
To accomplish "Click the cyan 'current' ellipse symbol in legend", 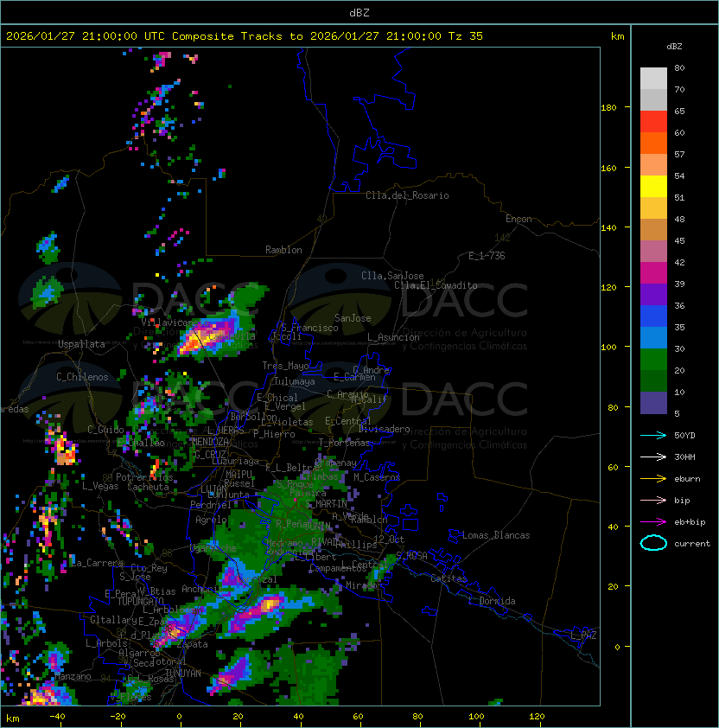I will (x=653, y=543).
